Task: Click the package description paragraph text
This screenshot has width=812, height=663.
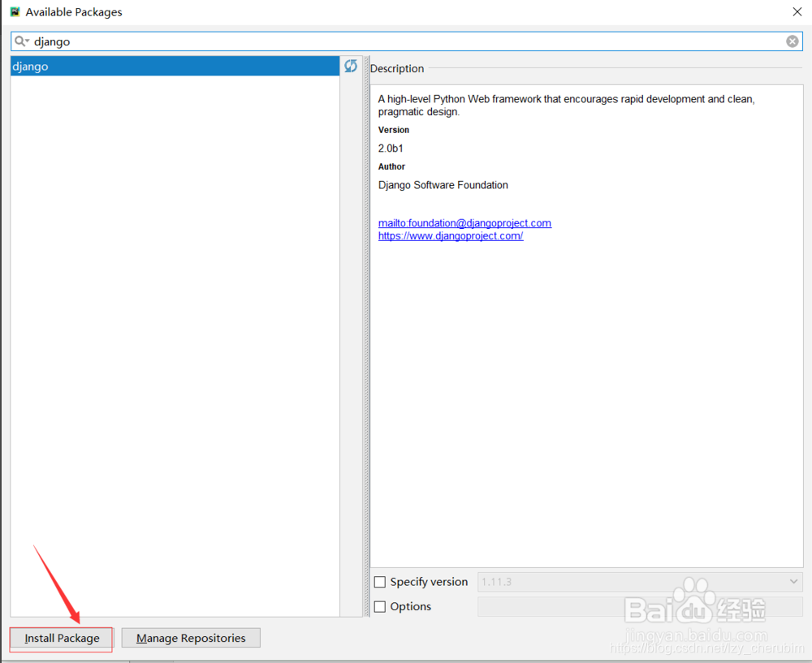Action: coord(566,105)
